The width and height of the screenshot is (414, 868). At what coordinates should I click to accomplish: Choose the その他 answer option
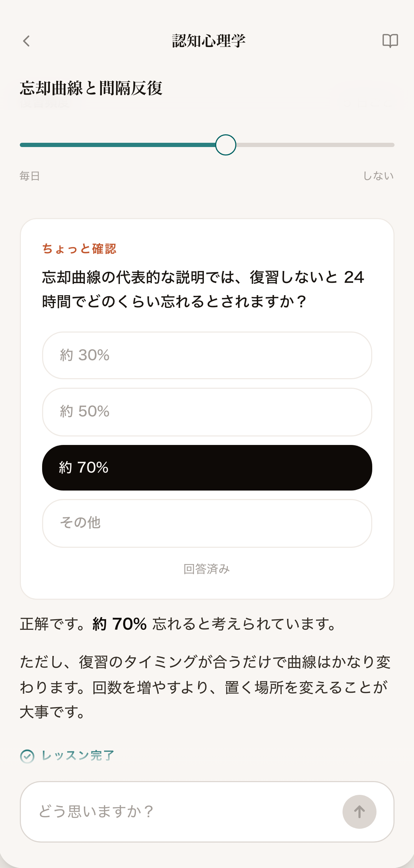point(207,523)
